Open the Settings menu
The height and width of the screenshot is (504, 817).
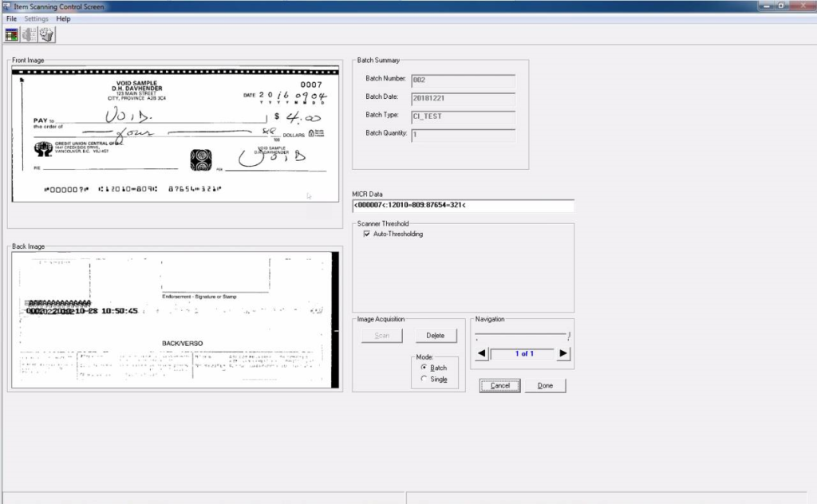coord(37,19)
